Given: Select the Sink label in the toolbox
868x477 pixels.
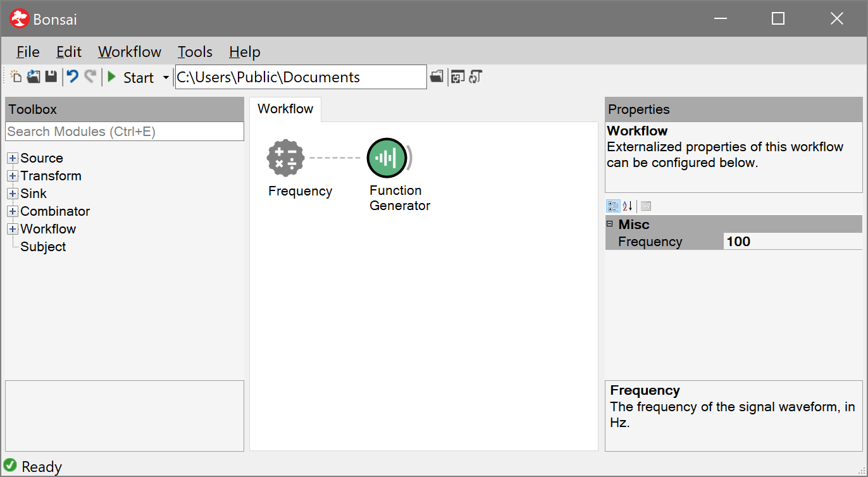Looking at the screenshot, I should [x=34, y=194].
